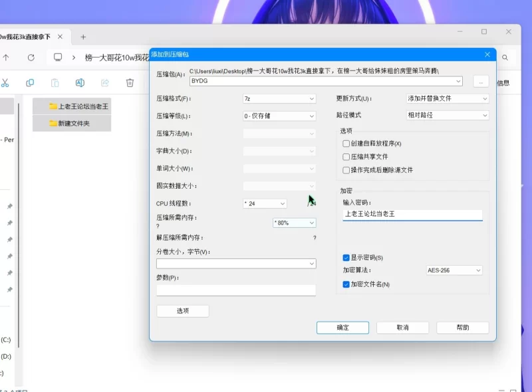Open a new Explorer tab with plus icon
The height and width of the screenshot is (392, 532).
83,37
